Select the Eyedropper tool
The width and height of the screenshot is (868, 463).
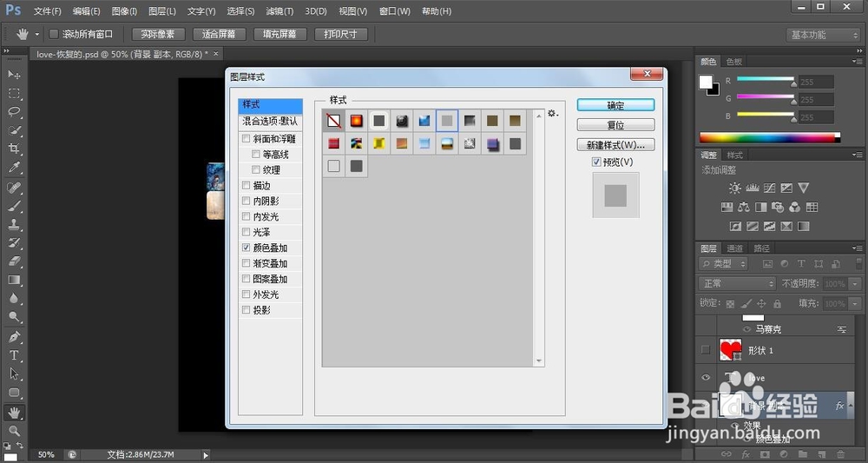pos(14,168)
